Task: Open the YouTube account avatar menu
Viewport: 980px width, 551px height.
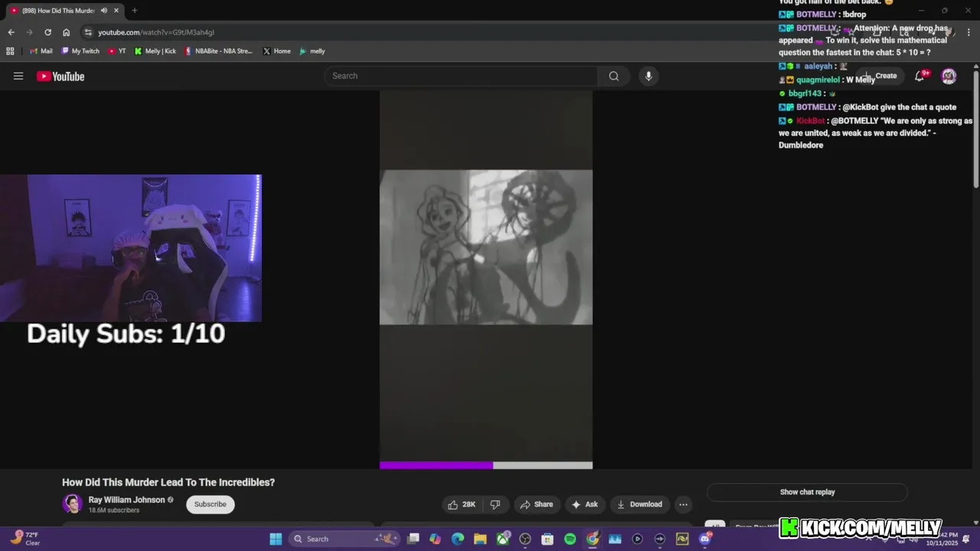Action: point(949,76)
